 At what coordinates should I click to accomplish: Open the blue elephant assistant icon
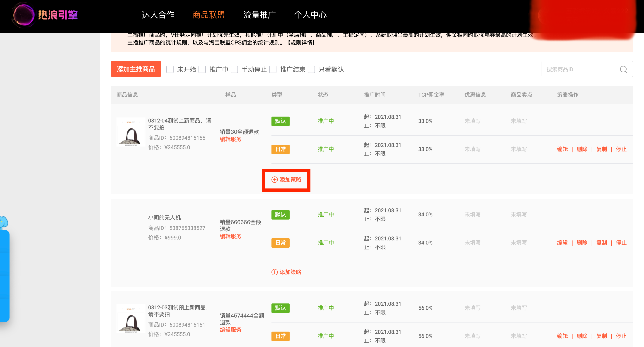pyautogui.click(x=4, y=222)
